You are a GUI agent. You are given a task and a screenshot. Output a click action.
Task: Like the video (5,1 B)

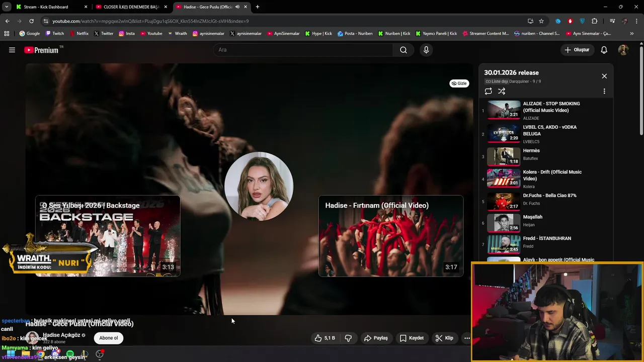325,338
